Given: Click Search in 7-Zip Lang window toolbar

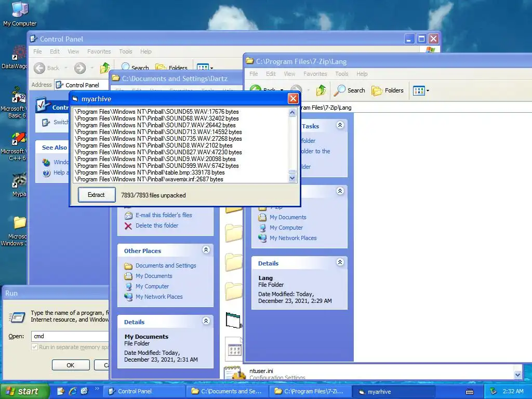Looking at the screenshot, I should pos(350,90).
